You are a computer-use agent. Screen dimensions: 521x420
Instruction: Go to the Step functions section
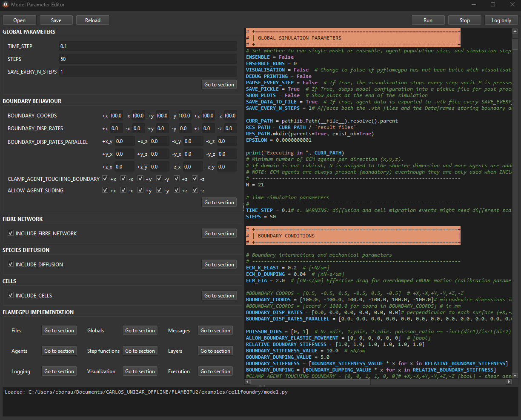140,351
